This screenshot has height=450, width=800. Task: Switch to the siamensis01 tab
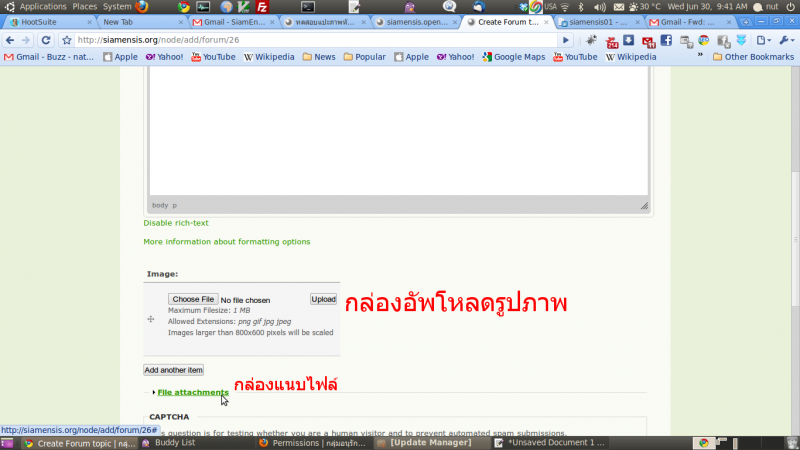(595, 22)
